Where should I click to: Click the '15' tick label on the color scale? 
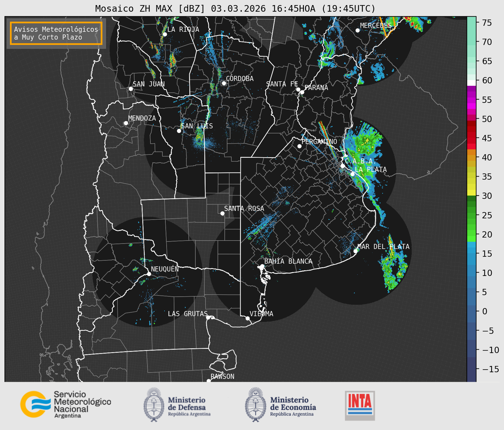click(x=487, y=254)
